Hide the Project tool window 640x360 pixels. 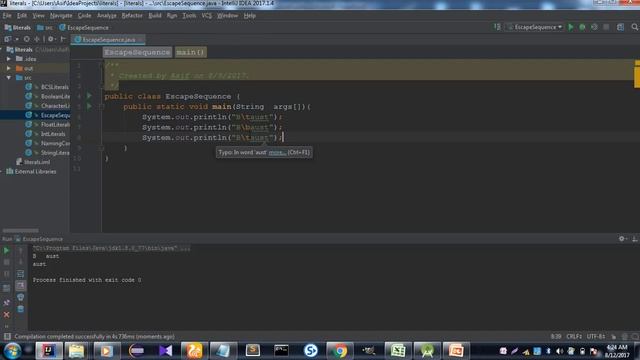coord(63,39)
